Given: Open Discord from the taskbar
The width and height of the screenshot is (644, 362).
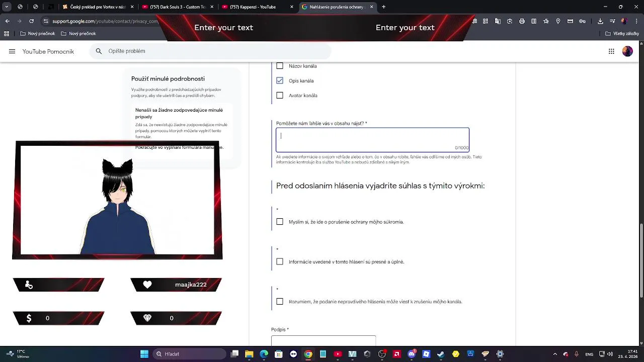Looking at the screenshot, I should point(412,354).
